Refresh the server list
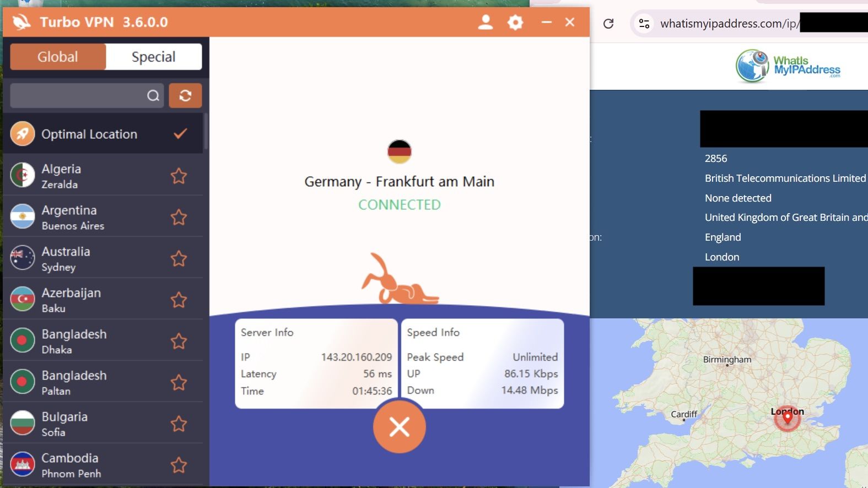Image resolution: width=868 pixels, height=488 pixels. (185, 96)
